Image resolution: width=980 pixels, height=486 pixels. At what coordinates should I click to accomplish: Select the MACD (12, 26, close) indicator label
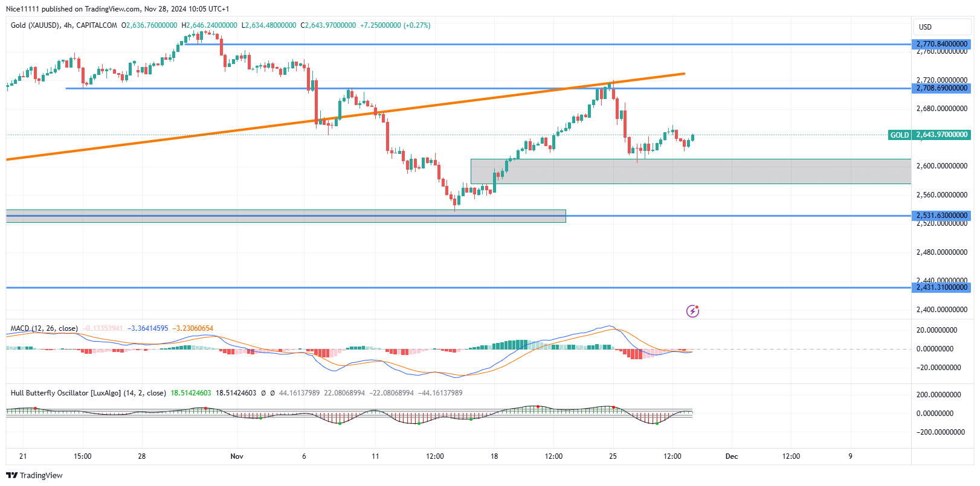pos(44,328)
